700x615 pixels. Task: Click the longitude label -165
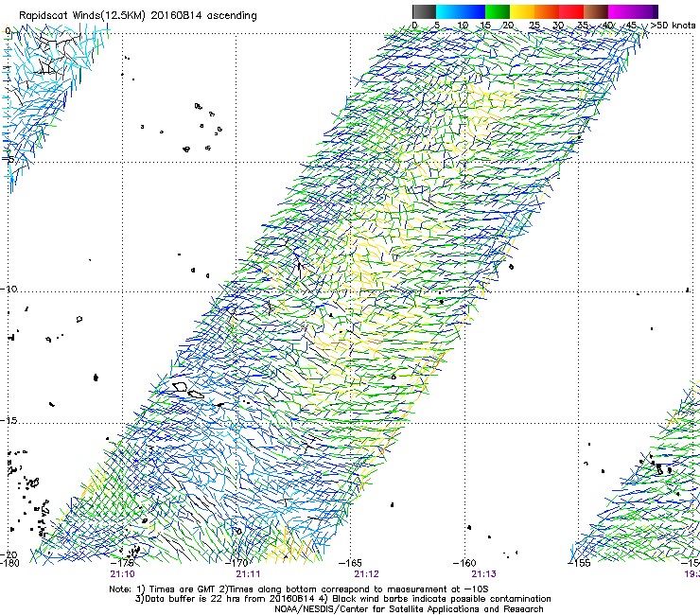[350, 563]
